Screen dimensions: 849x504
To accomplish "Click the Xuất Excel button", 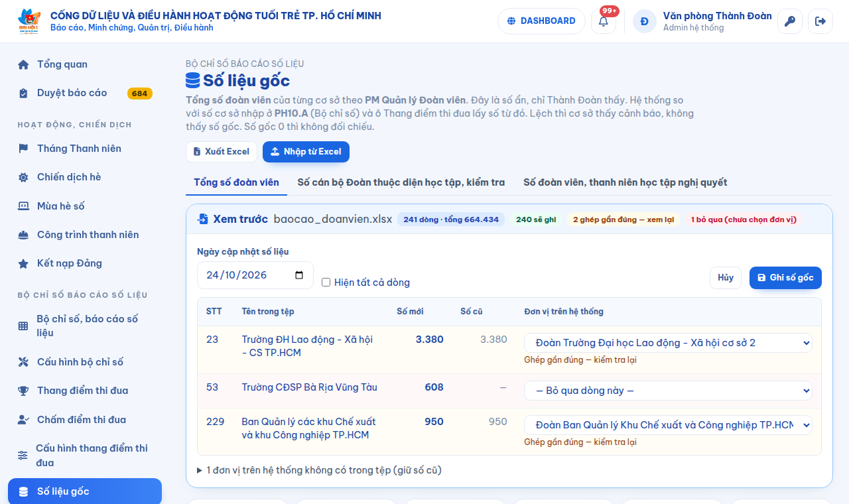I will pos(221,152).
